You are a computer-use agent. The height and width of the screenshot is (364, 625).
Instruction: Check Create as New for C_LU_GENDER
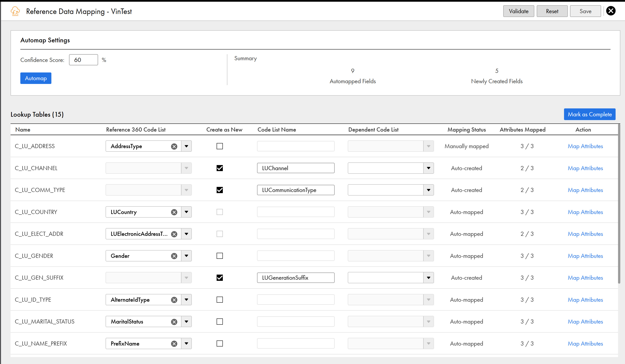tap(219, 256)
